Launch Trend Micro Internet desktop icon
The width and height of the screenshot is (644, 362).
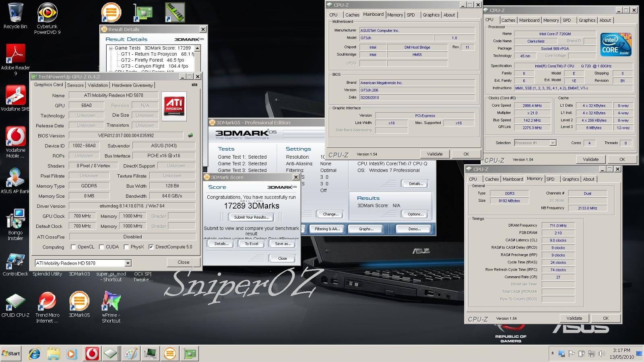click(47, 307)
